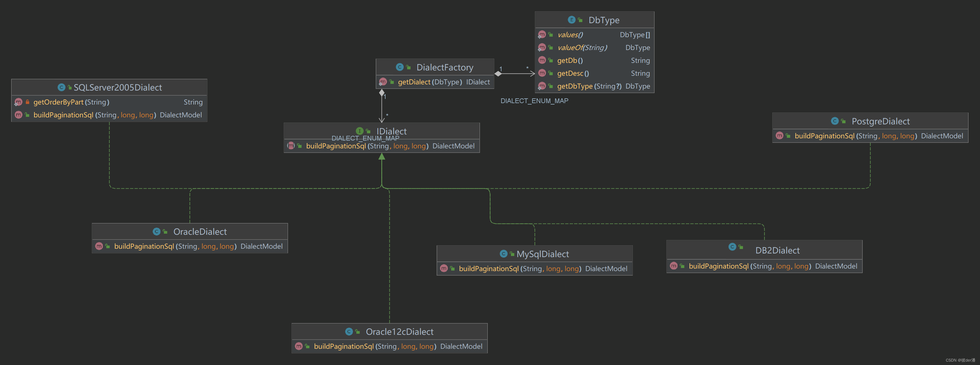Click the class icon of DialectFactory
The height and width of the screenshot is (365, 980).
pyautogui.click(x=399, y=67)
